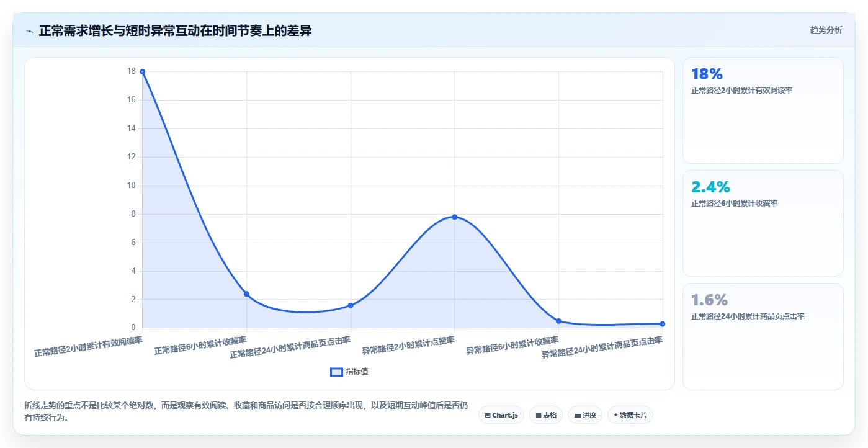Click the card label 正常路径2小时累计有效阅读率

click(x=741, y=91)
